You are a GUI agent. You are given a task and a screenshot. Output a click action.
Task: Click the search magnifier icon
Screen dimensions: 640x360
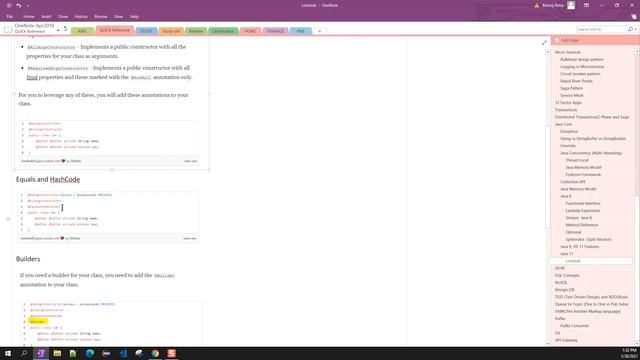[630, 29]
